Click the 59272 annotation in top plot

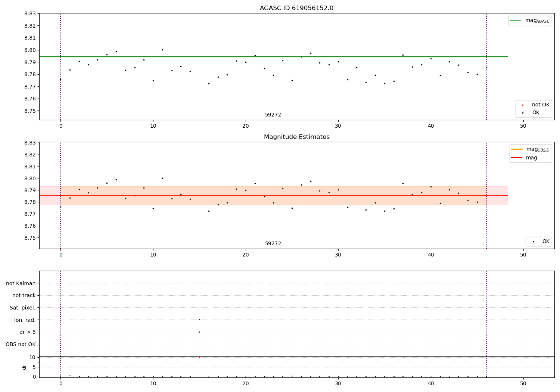[273, 115]
